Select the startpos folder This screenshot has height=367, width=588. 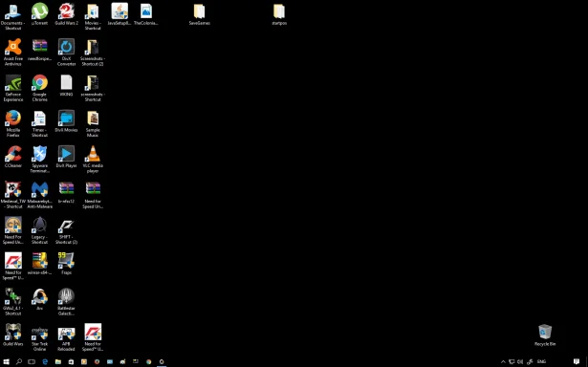click(279, 14)
